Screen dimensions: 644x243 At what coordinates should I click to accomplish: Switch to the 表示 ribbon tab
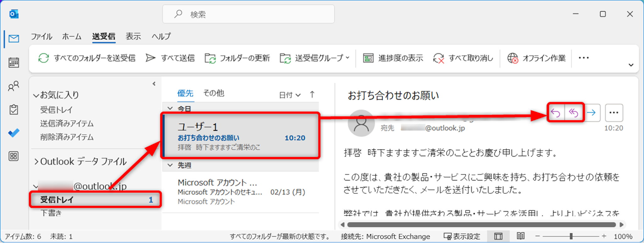coord(133,36)
